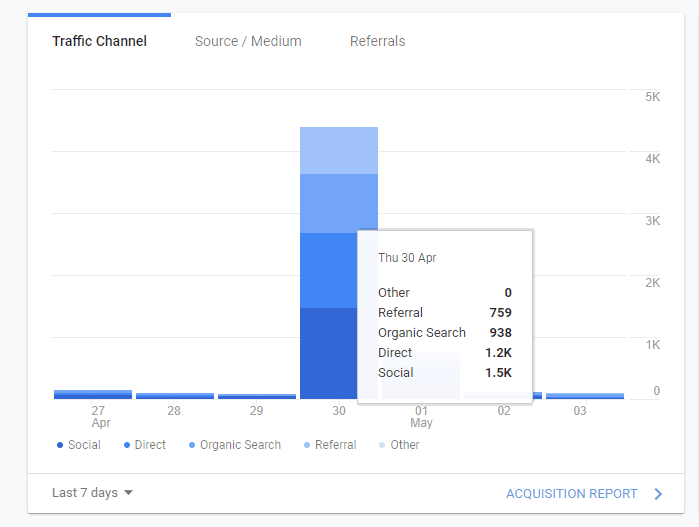Screen dimensions: 699x527
Task: Select the Social segment of the 30 Apr bar
Action: (x=329, y=353)
